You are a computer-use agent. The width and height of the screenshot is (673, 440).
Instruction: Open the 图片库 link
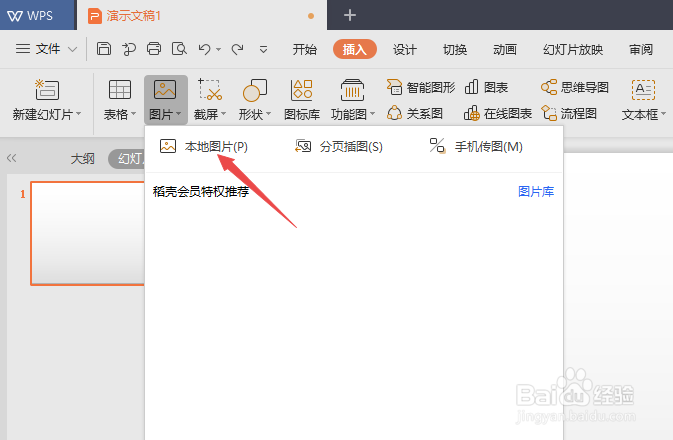point(536,191)
